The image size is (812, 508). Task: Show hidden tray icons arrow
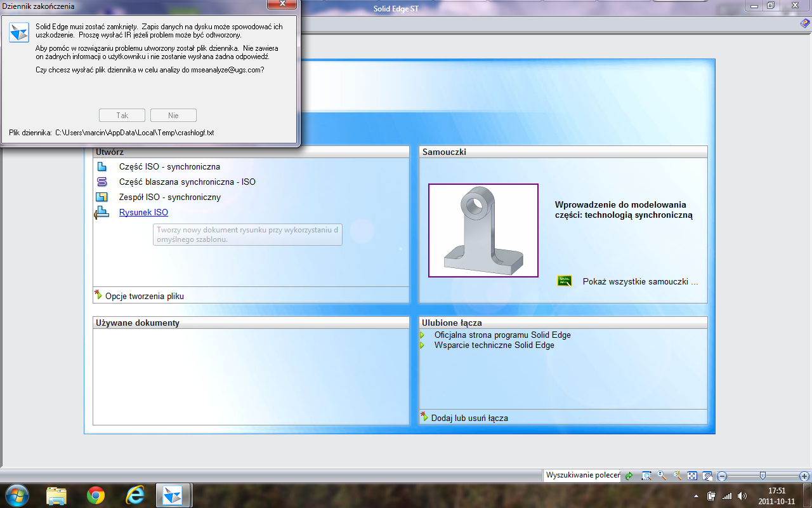click(x=697, y=496)
